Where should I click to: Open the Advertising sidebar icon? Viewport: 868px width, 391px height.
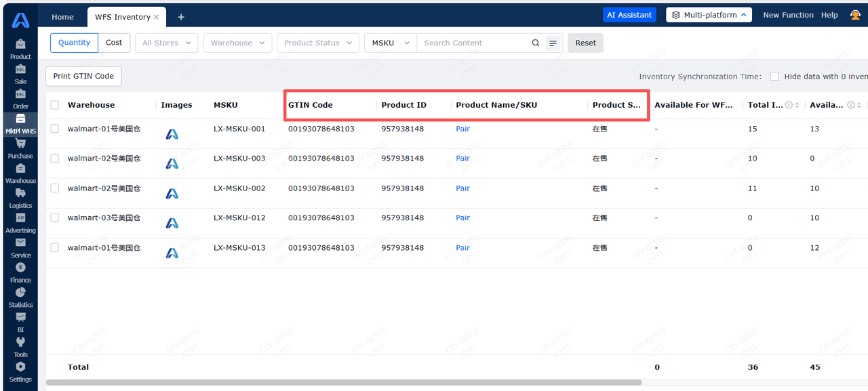pos(20,218)
